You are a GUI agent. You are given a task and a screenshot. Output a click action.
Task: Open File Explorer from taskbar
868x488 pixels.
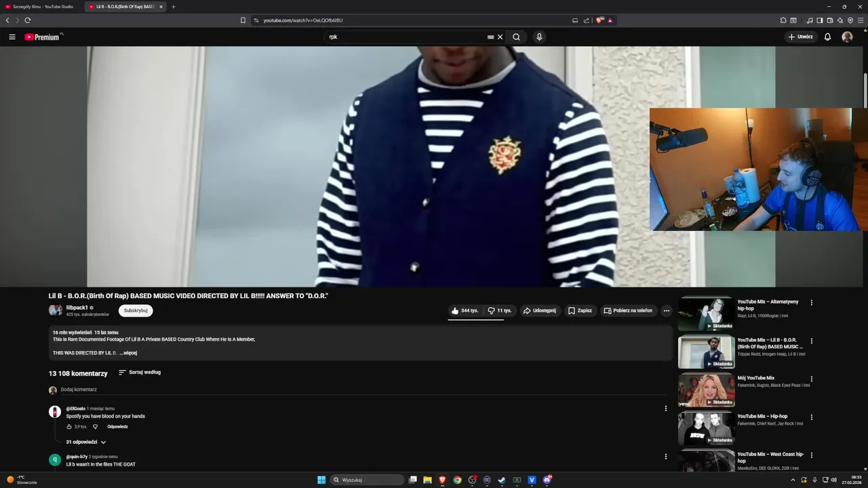[x=427, y=480]
